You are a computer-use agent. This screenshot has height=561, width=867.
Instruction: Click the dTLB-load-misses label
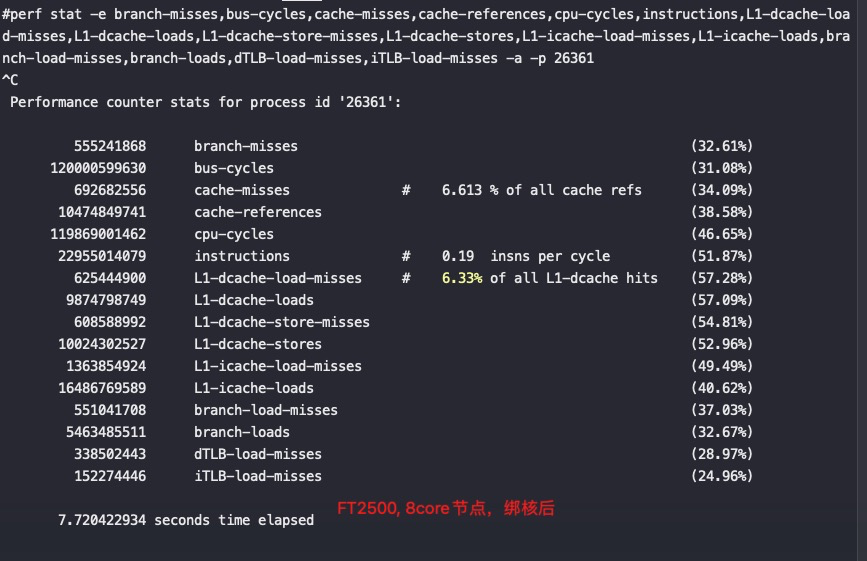click(x=258, y=454)
